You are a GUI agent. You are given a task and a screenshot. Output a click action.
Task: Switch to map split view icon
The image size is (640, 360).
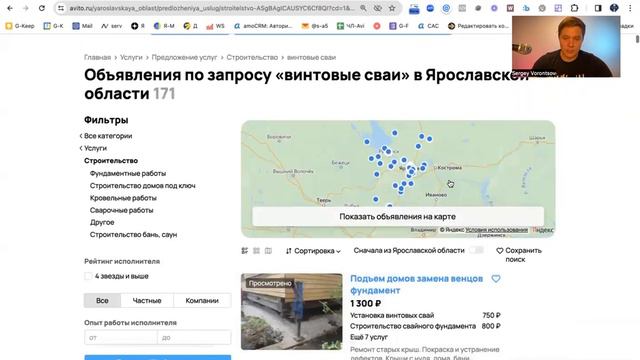coord(268,251)
